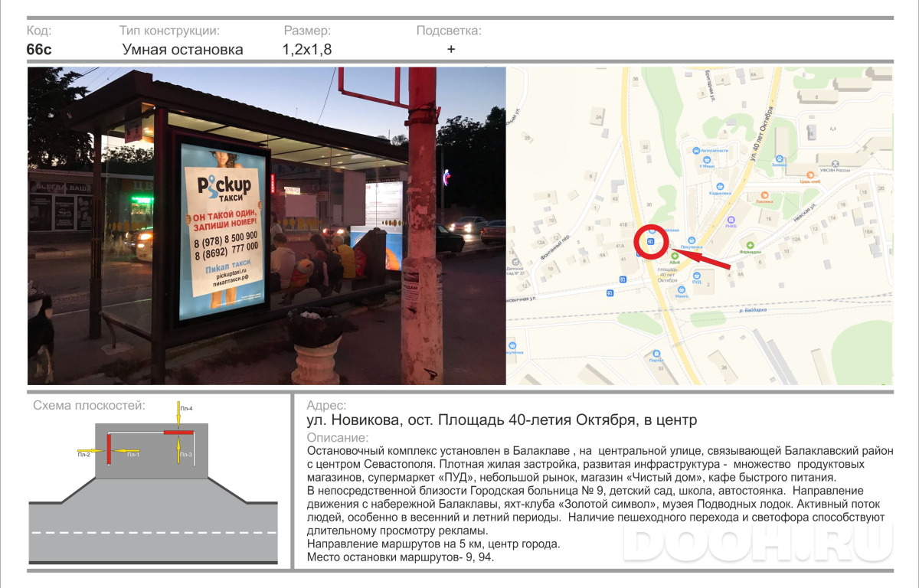Click the address line ул. Новикова
This screenshot has width=919, height=588.
[x=502, y=420]
